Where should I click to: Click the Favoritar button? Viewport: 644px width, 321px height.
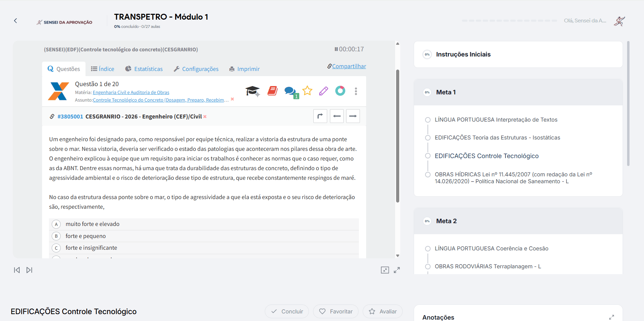(336, 311)
